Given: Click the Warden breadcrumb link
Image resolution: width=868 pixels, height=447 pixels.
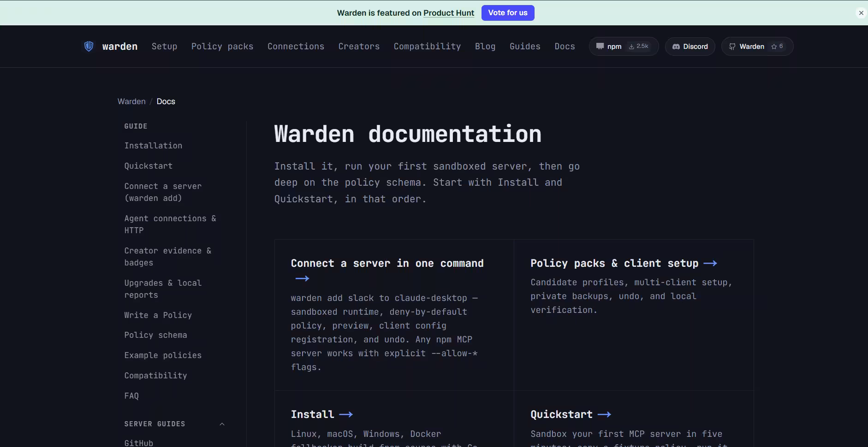Looking at the screenshot, I should (x=131, y=101).
